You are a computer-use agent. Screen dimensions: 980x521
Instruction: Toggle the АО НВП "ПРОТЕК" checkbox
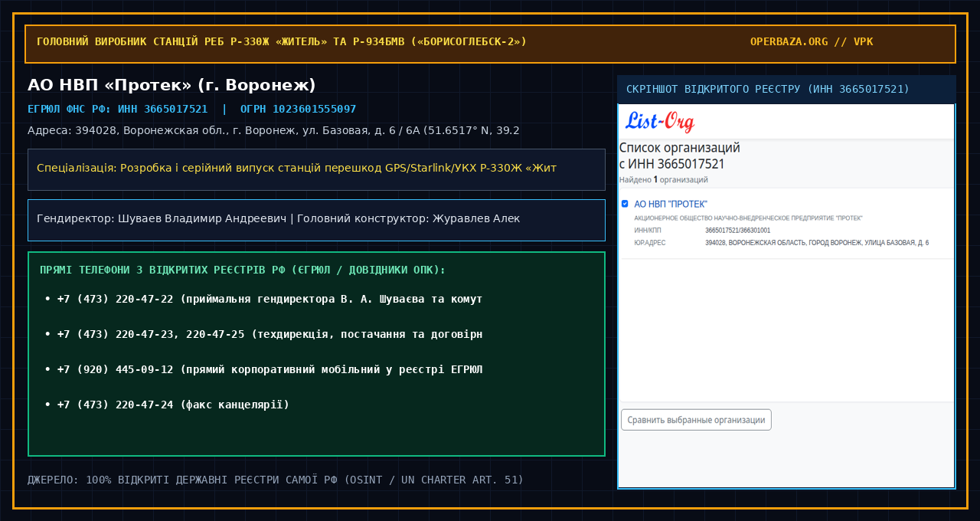pos(625,204)
